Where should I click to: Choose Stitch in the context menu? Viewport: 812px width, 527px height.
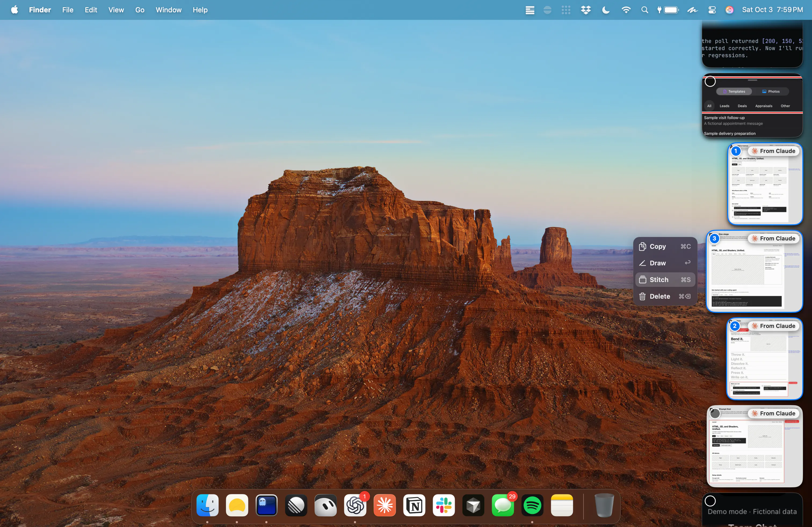tap(665, 280)
